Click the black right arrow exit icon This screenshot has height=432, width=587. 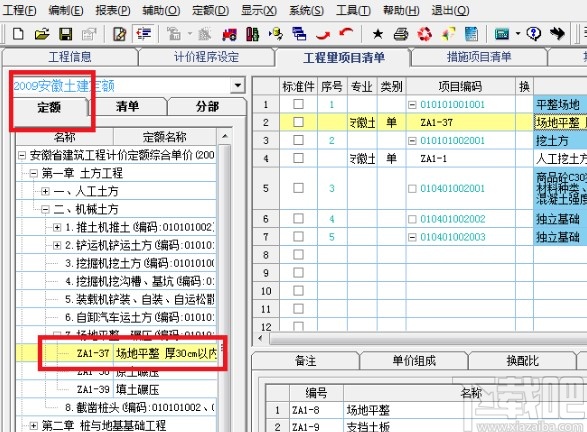coord(557,34)
